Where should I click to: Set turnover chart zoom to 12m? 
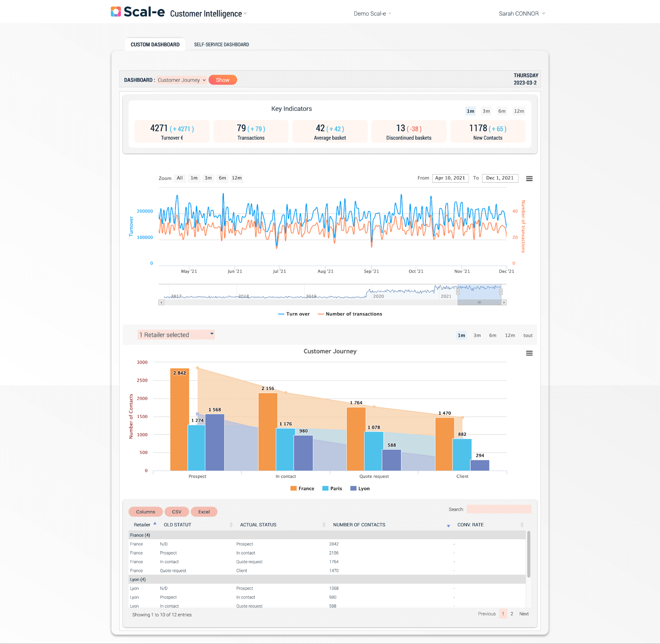pyautogui.click(x=237, y=178)
